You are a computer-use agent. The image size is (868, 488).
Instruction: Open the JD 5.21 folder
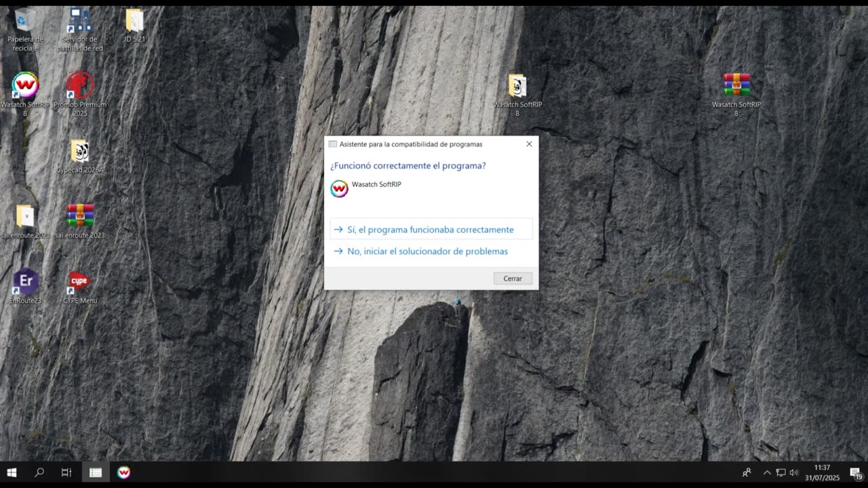click(134, 25)
